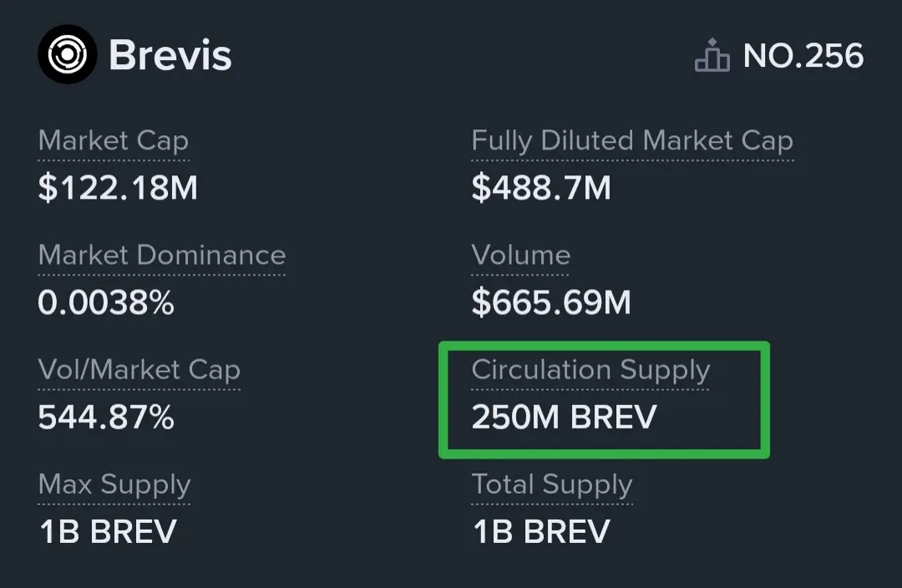Click the $122.18M market cap value

click(x=118, y=188)
